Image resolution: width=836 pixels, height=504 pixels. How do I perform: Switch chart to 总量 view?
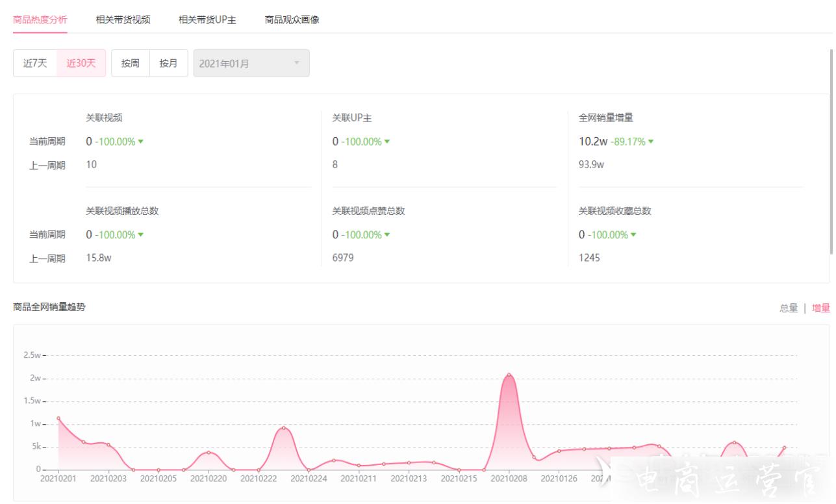789,308
